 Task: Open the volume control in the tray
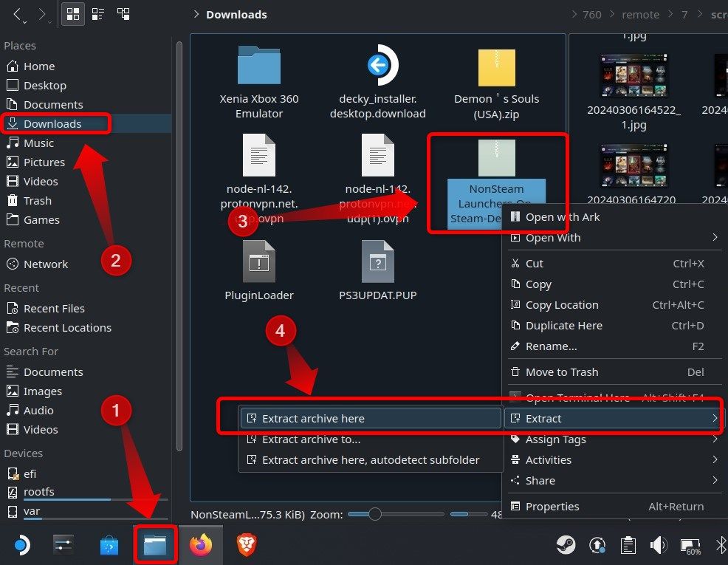[x=658, y=545]
